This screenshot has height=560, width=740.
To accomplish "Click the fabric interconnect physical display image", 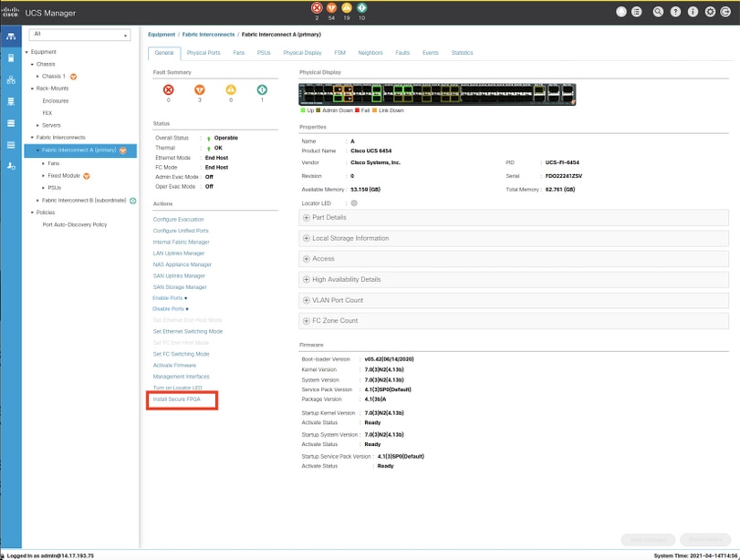I will pyautogui.click(x=437, y=94).
